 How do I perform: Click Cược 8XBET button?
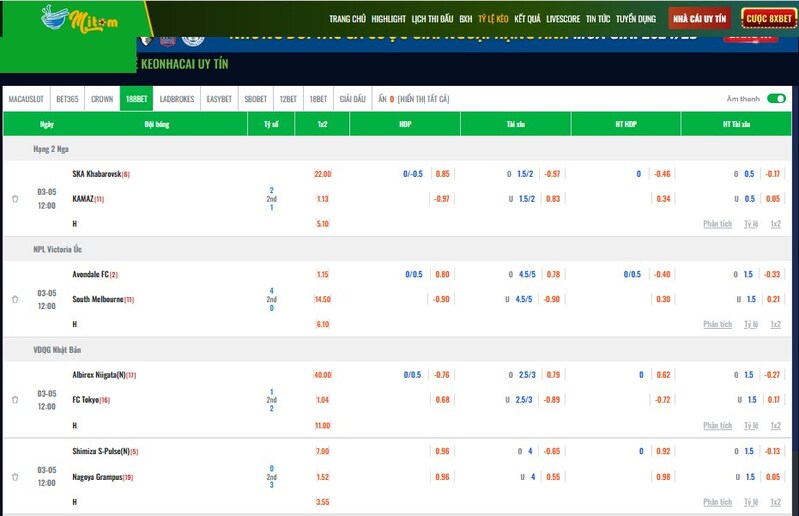(x=769, y=19)
